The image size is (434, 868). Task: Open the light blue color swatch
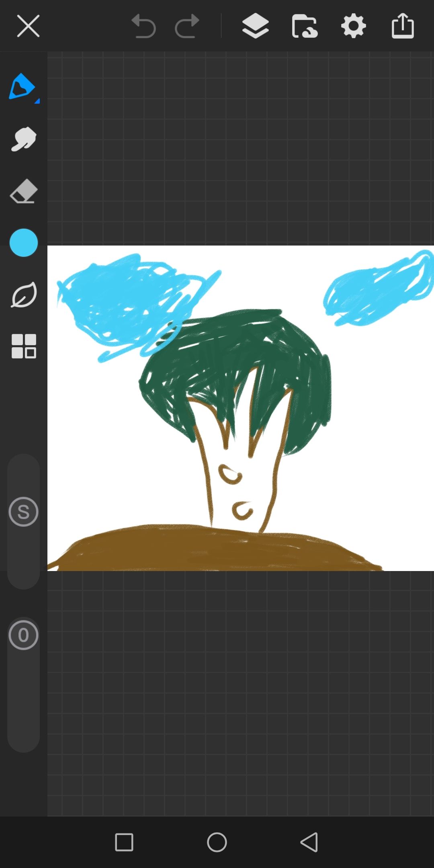(x=23, y=243)
